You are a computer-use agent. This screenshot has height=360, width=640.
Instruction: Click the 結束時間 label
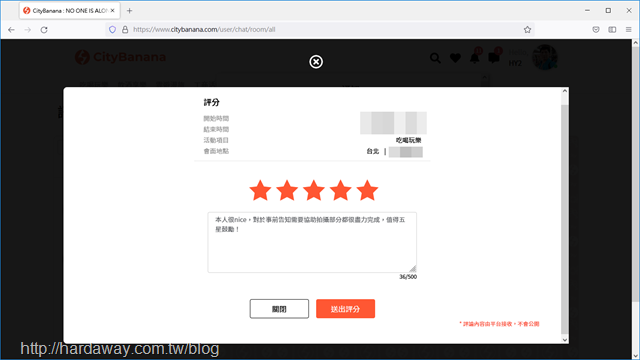(216, 129)
